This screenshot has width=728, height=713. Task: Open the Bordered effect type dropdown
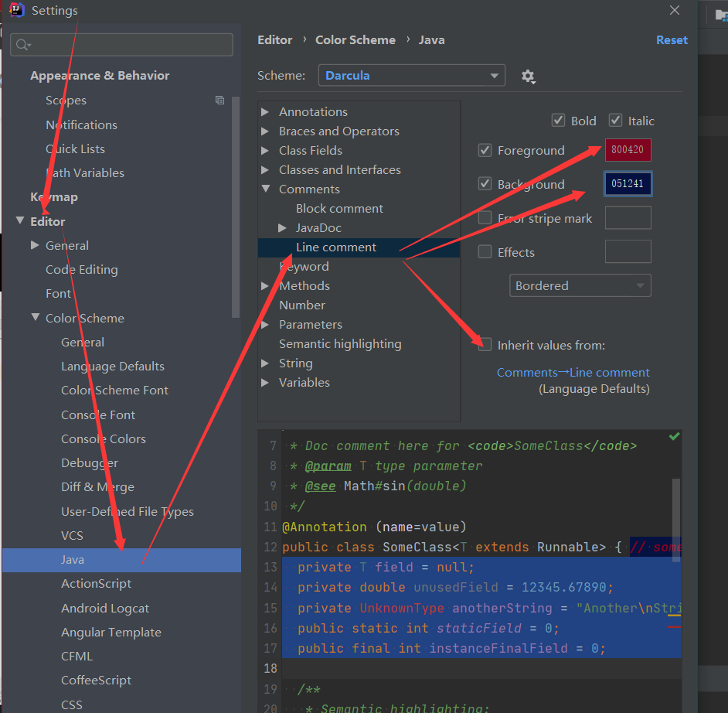pyautogui.click(x=580, y=285)
